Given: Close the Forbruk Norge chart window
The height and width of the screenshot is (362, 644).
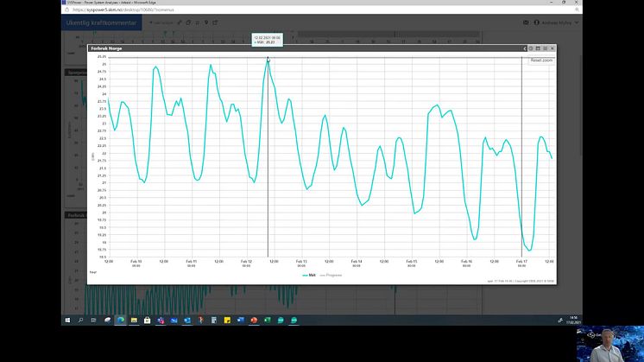Looking at the screenshot, I should pyautogui.click(x=552, y=48).
